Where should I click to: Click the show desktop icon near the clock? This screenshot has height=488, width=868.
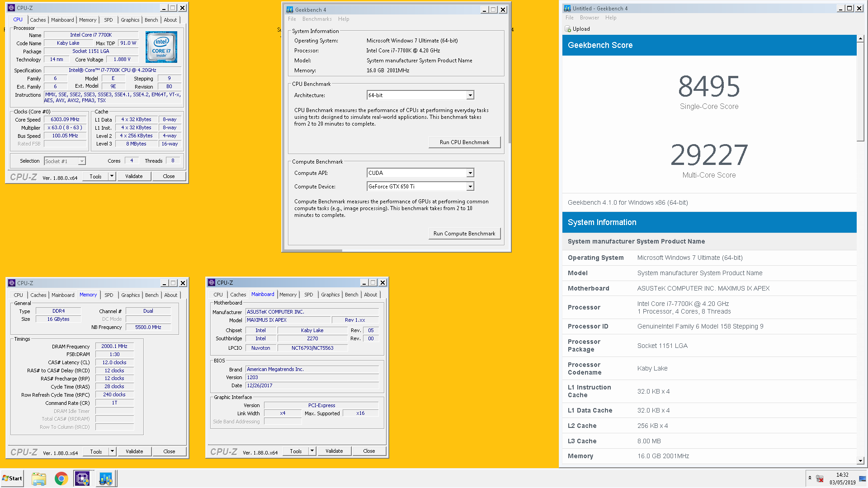pyautogui.click(x=863, y=479)
